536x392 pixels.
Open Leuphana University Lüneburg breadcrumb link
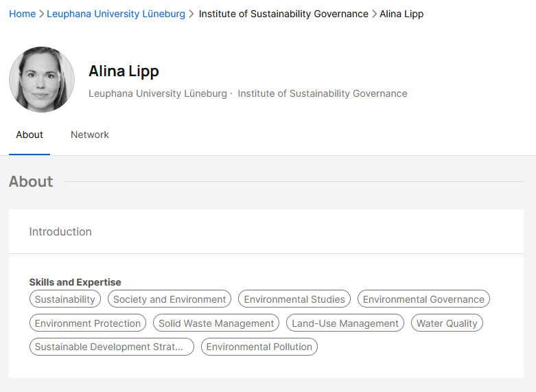(116, 14)
